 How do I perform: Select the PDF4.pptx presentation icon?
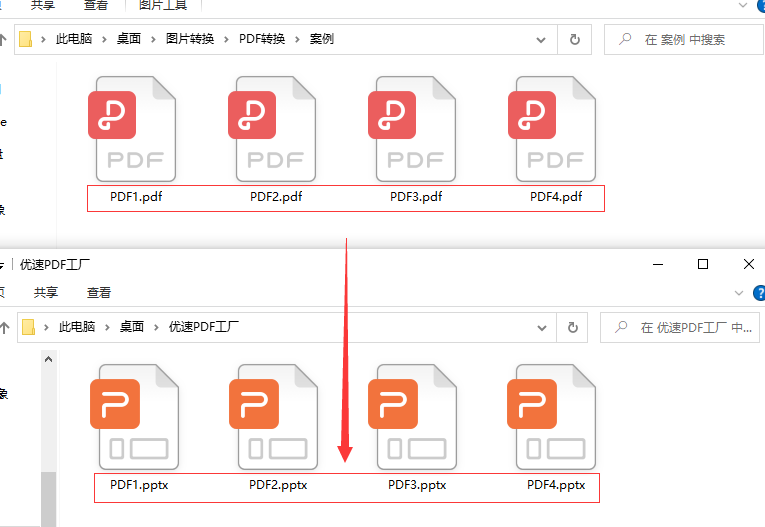click(x=551, y=417)
